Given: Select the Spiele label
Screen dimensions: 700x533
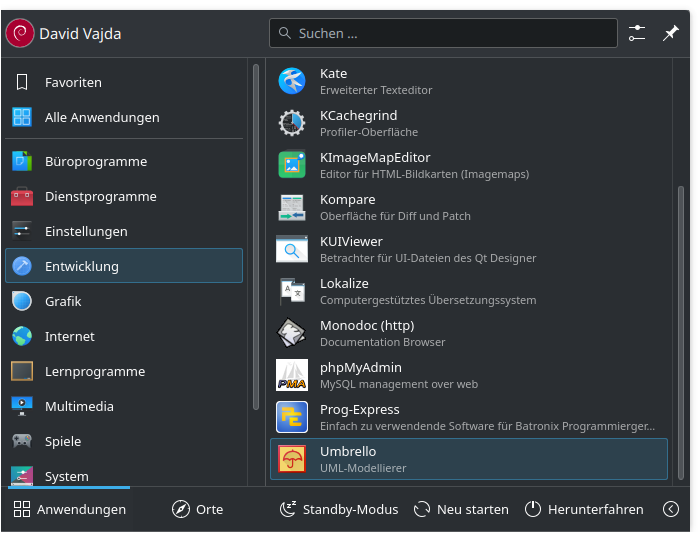Looking at the screenshot, I should [63, 441].
